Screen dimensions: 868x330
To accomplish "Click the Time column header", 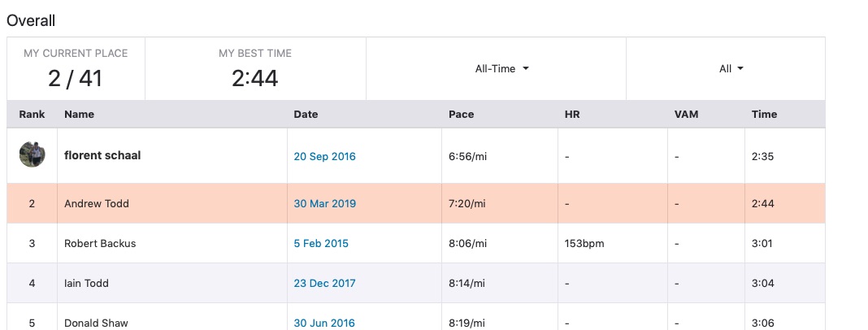I will coord(764,115).
